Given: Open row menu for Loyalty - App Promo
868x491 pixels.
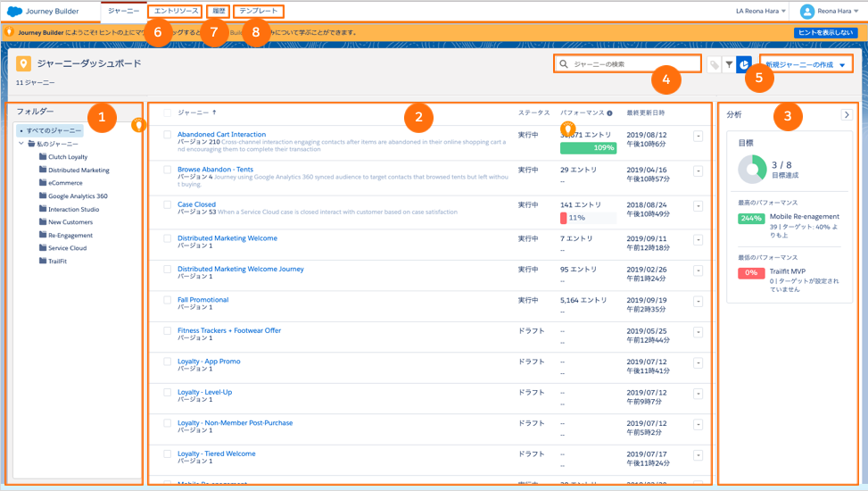Looking at the screenshot, I should 698,363.
